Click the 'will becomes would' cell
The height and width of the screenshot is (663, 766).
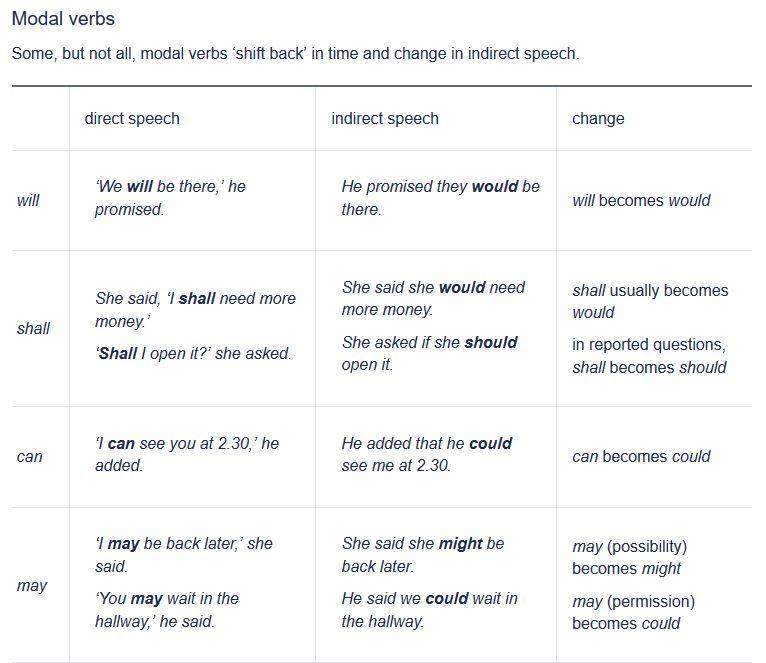(x=641, y=200)
